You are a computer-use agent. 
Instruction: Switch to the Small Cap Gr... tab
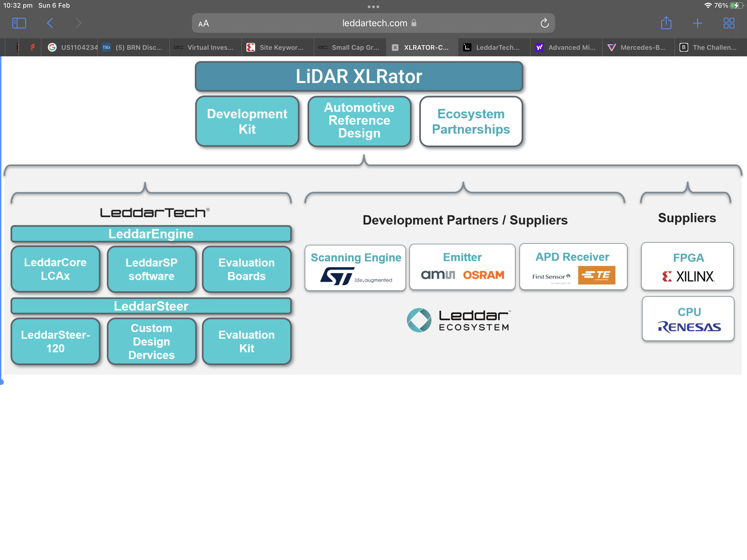350,47
